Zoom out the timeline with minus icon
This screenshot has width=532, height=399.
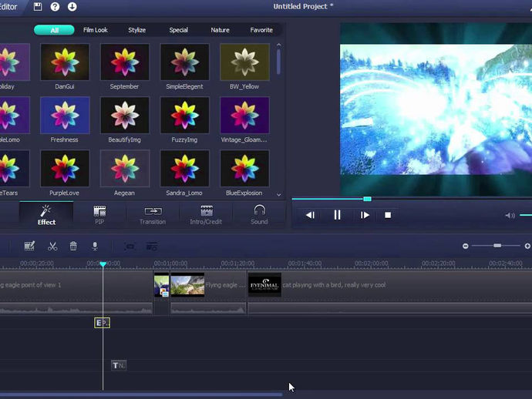(466, 246)
